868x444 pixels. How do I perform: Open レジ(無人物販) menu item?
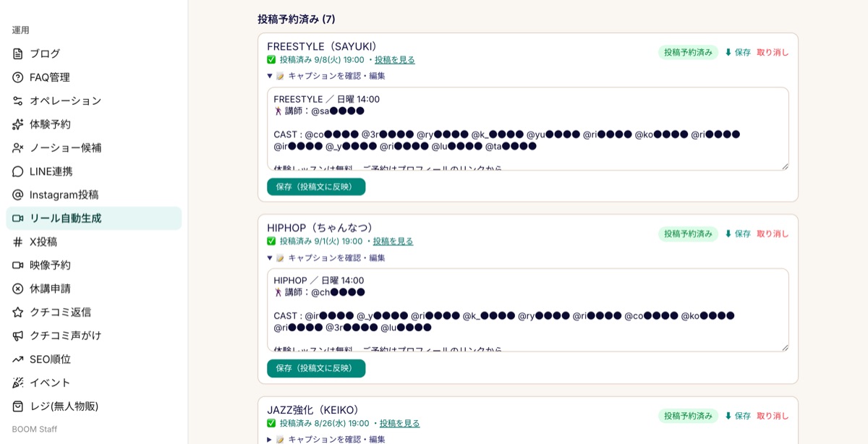(x=94, y=406)
